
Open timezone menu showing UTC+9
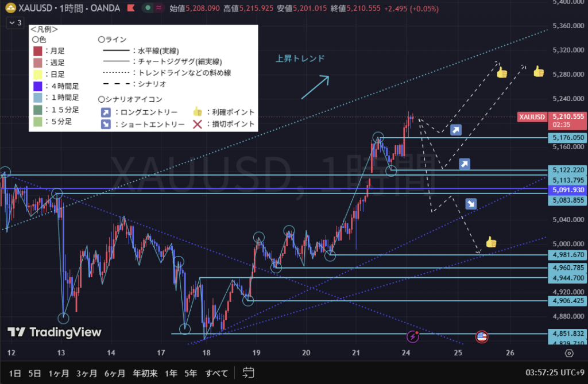[x=557, y=373]
